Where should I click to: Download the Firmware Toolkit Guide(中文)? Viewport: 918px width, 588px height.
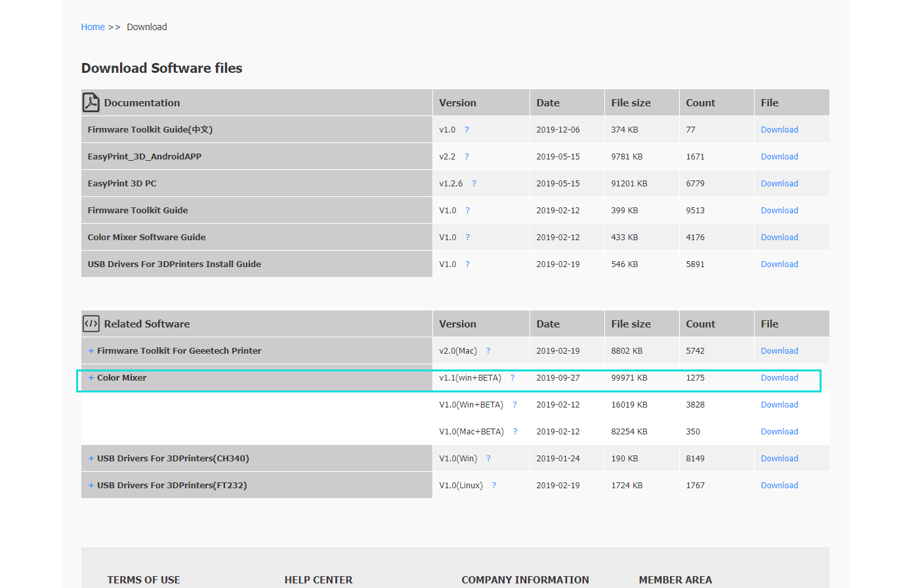coord(779,130)
